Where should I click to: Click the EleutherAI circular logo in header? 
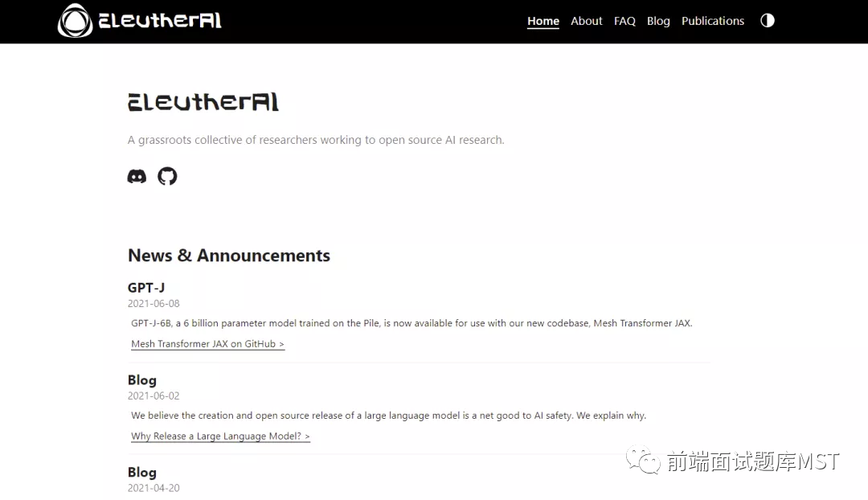76,20
